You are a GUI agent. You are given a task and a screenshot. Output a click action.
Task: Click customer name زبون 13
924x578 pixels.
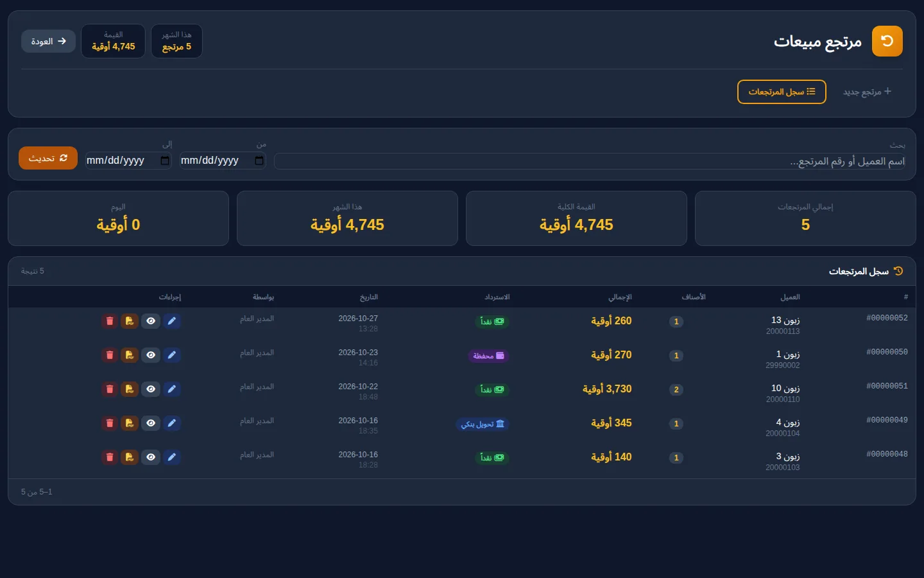coord(785,320)
